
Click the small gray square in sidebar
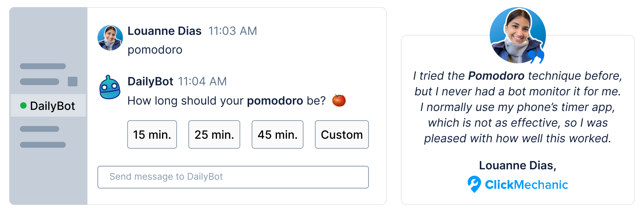(73, 81)
